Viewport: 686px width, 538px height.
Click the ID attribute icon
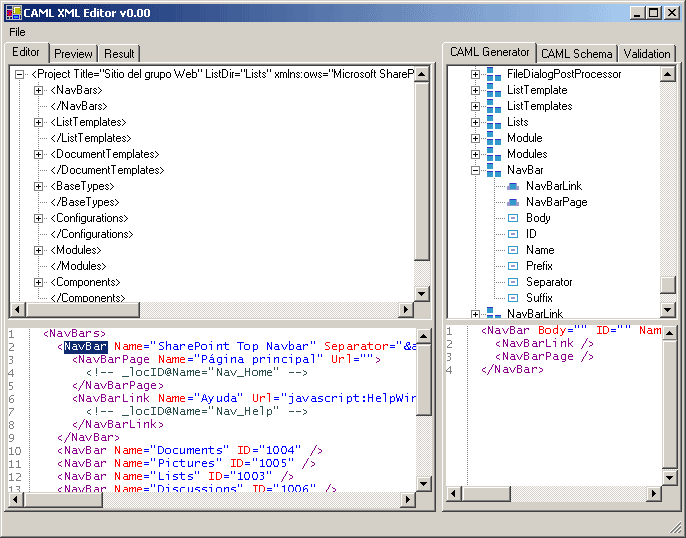tap(513, 234)
